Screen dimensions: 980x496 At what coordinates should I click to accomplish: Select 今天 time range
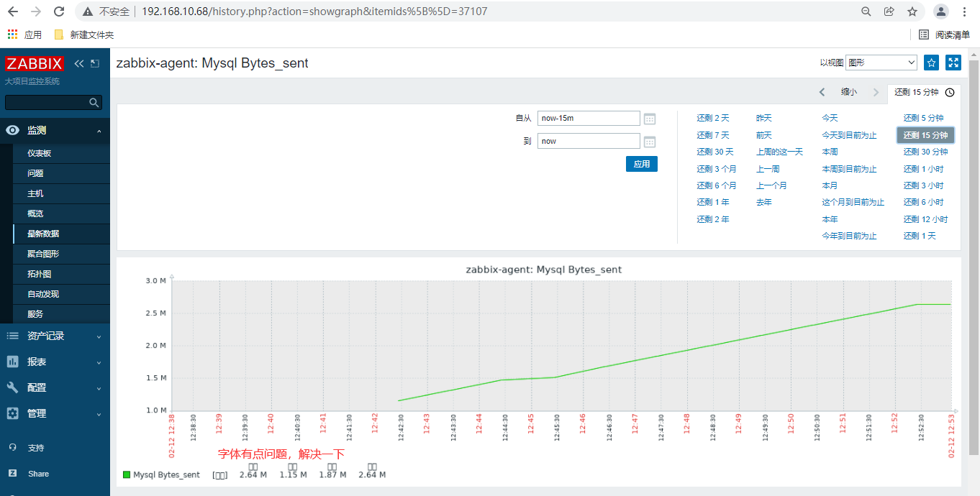pos(830,118)
